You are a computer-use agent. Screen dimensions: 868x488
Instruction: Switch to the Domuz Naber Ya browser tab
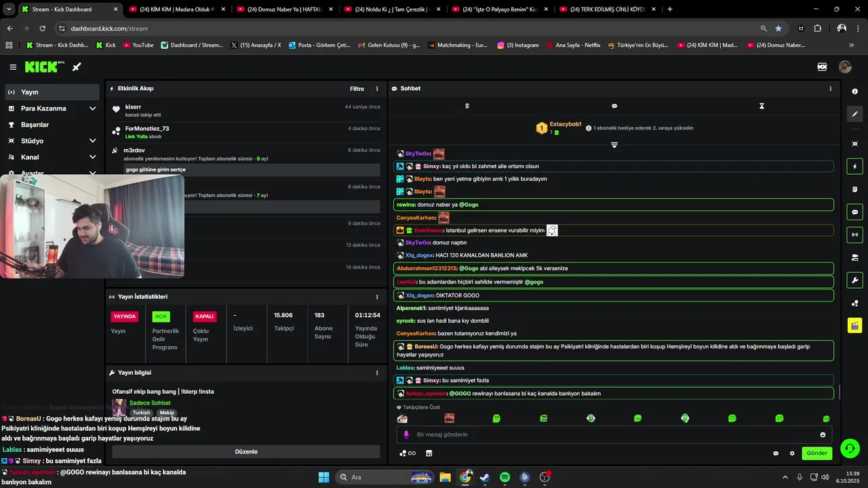coord(283,9)
